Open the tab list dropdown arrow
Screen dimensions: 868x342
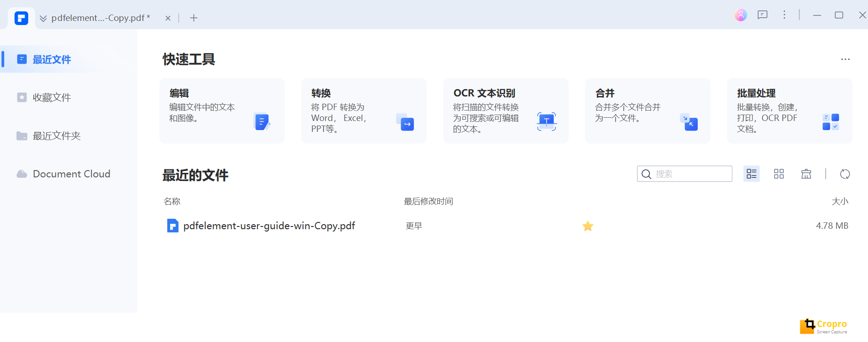(x=43, y=18)
